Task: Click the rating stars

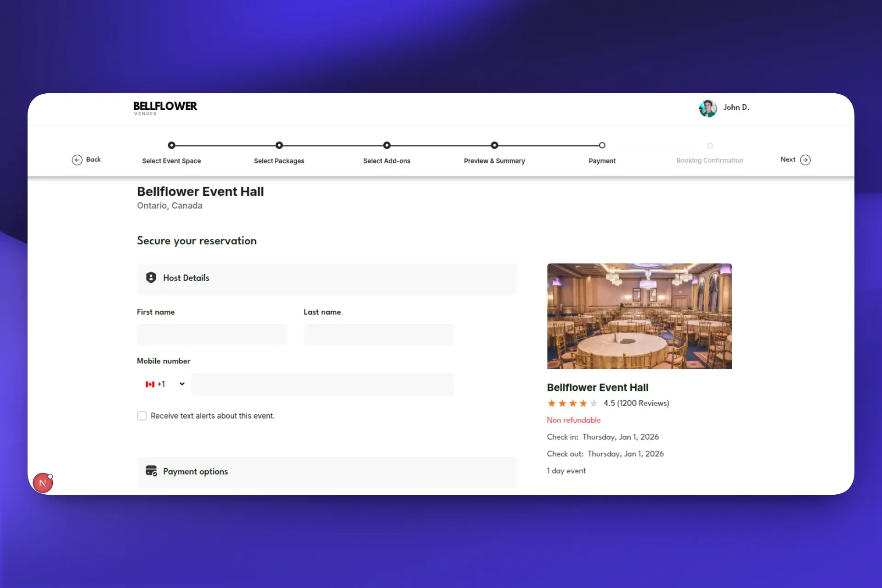Action: pos(572,403)
